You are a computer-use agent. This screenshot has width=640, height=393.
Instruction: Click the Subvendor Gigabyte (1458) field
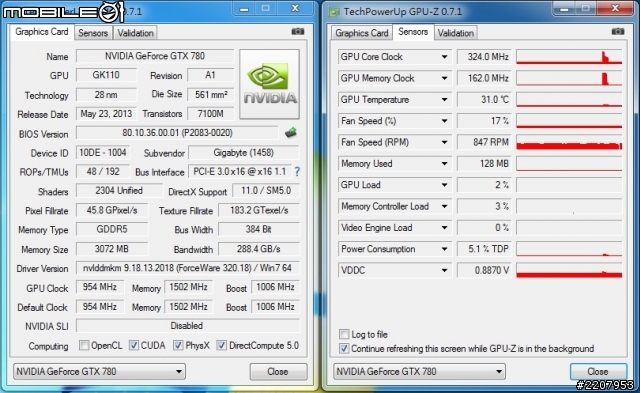point(244,153)
